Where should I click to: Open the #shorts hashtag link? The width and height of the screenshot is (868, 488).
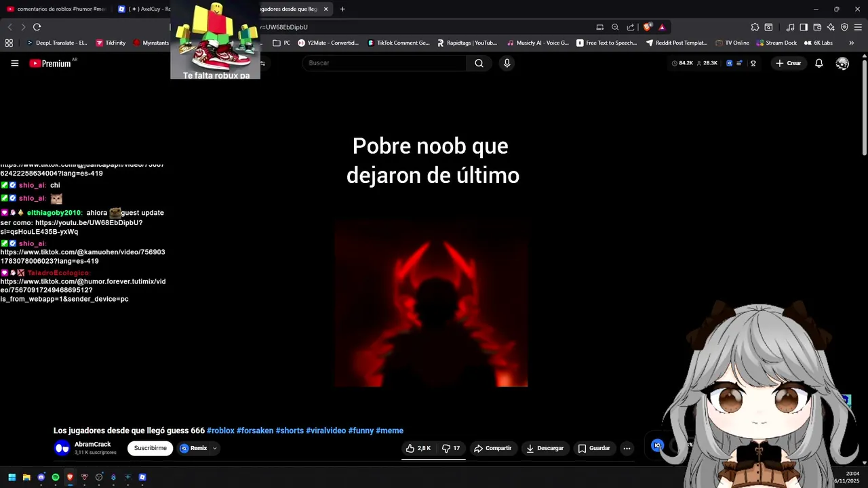pyautogui.click(x=290, y=430)
